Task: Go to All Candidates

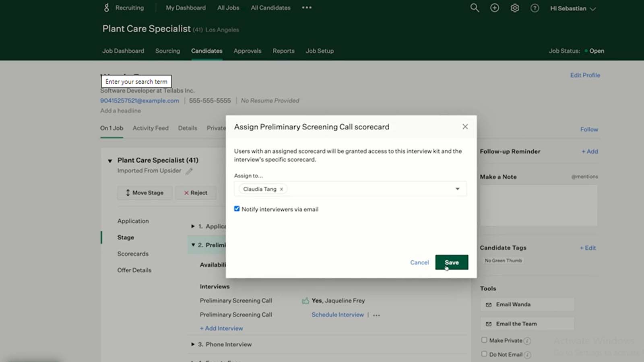Action: (270, 8)
